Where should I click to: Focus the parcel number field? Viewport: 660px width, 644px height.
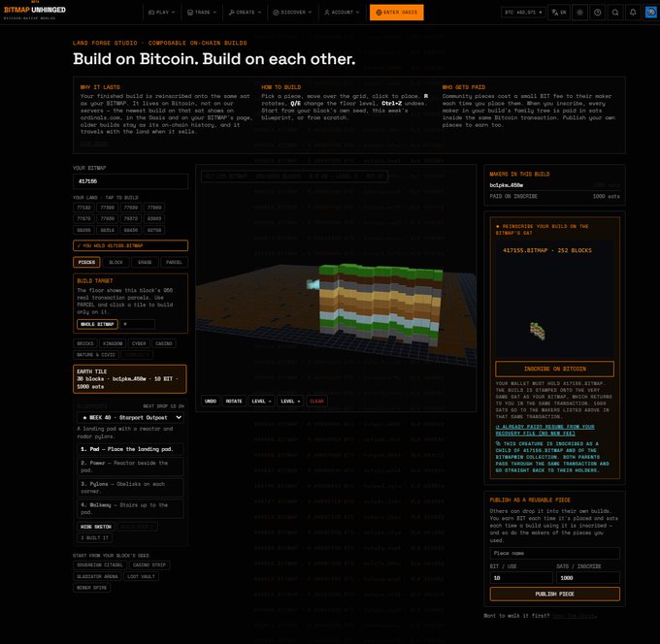[x=138, y=324]
